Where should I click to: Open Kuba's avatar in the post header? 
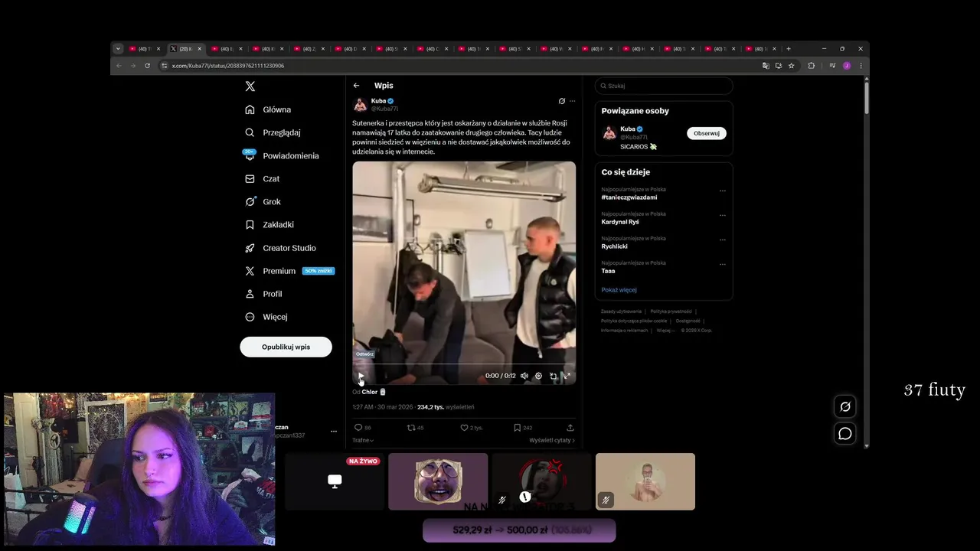click(x=360, y=105)
